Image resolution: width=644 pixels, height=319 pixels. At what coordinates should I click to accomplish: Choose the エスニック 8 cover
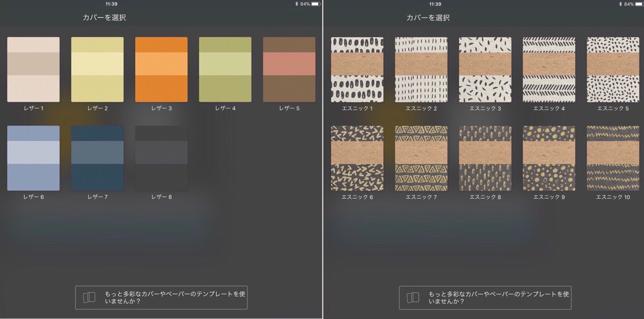pos(485,158)
